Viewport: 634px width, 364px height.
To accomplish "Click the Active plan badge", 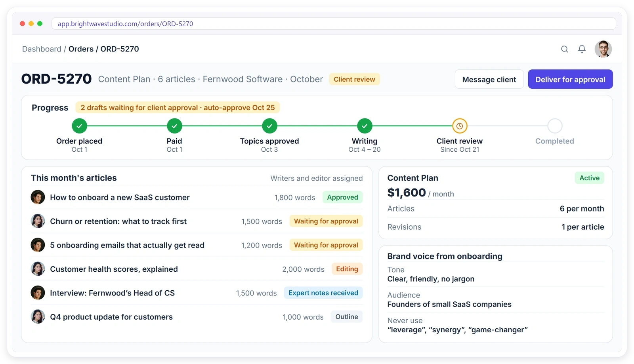I will click(589, 178).
